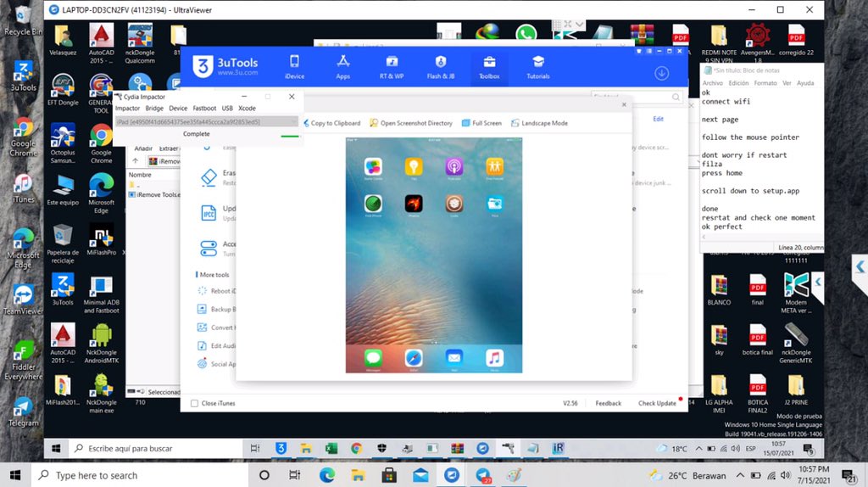
Task: Click the botica final PDF icon
Action: [x=757, y=339]
